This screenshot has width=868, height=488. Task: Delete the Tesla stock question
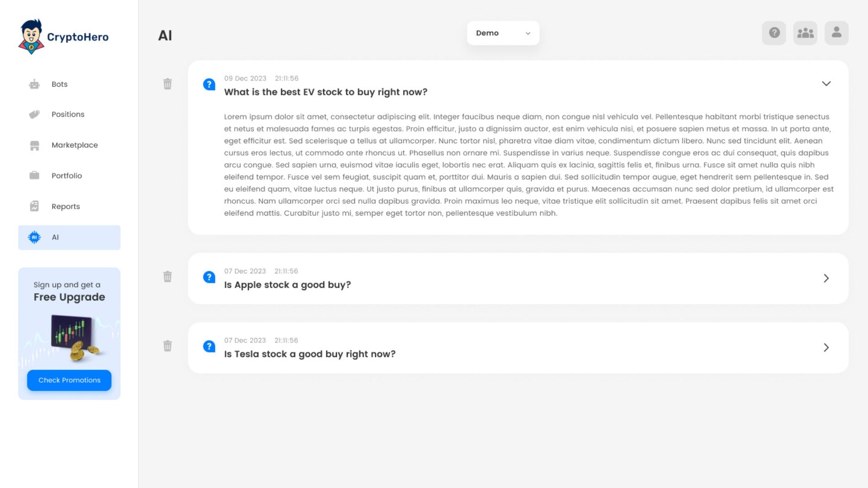167,346
